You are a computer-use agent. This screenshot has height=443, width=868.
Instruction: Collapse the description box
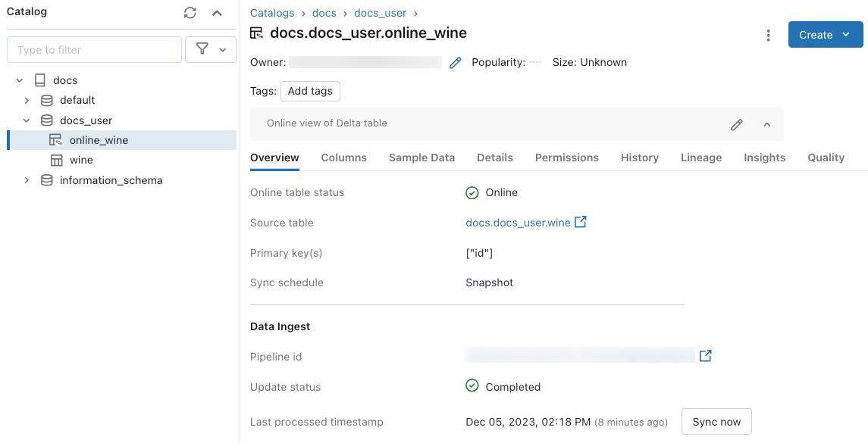766,125
